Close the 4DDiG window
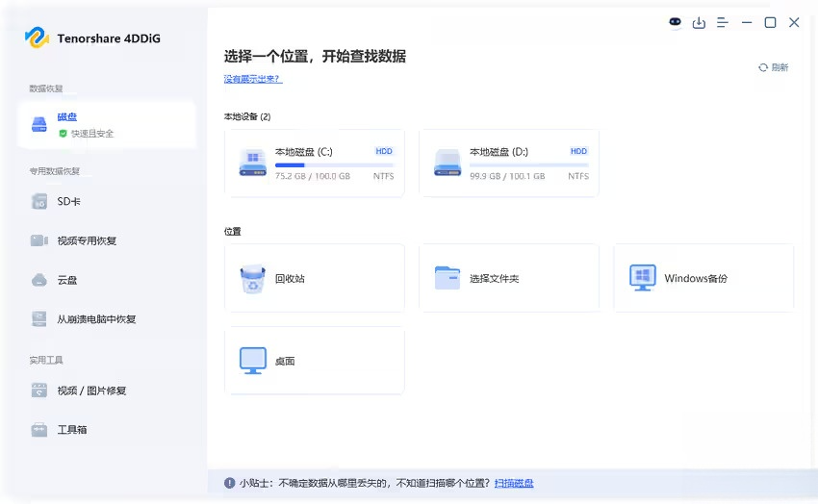 794,22
